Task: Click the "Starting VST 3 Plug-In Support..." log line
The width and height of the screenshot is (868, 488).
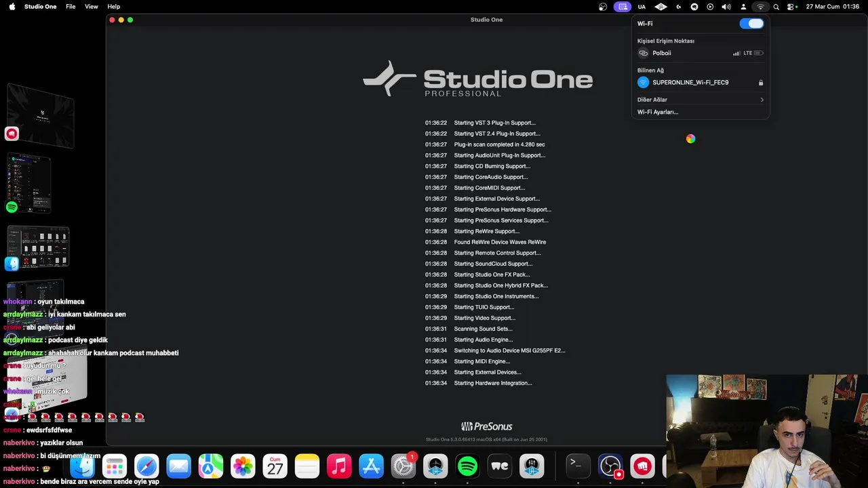Action: (x=495, y=123)
